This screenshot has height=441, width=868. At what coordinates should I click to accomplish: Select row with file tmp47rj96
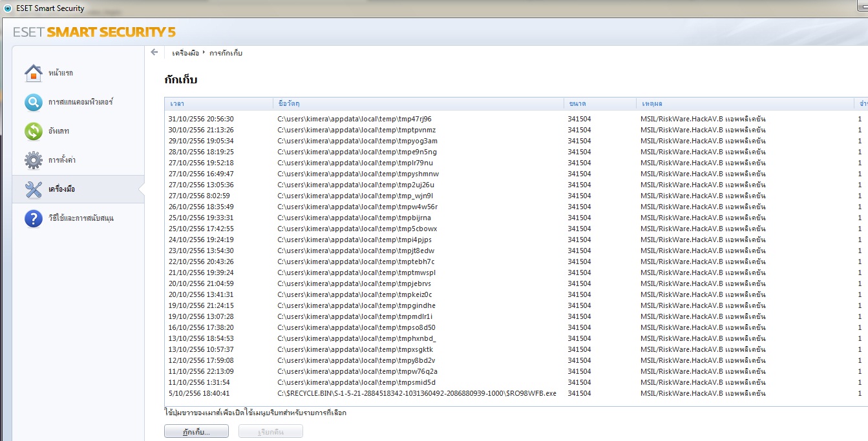[516, 119]
